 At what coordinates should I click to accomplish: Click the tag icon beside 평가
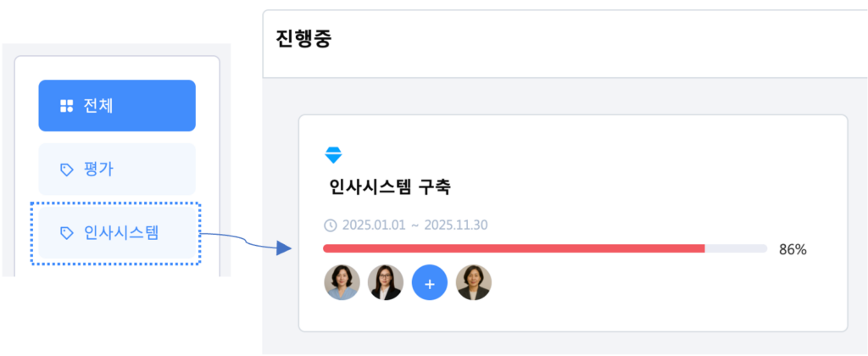pos(66,170)
